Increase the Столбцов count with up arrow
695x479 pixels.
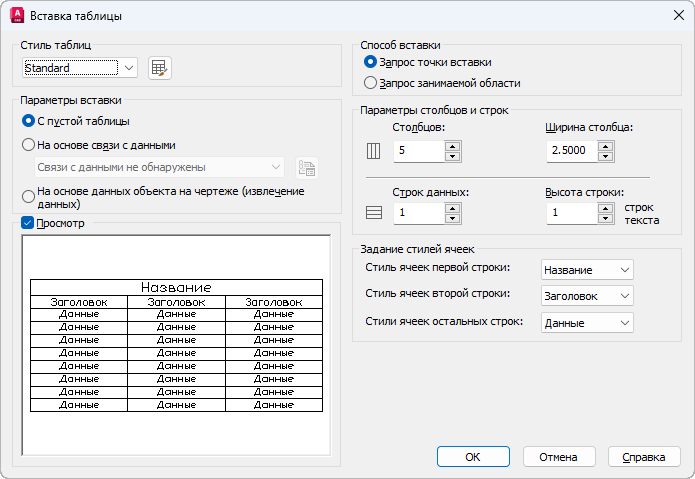[x=452, y=146]
